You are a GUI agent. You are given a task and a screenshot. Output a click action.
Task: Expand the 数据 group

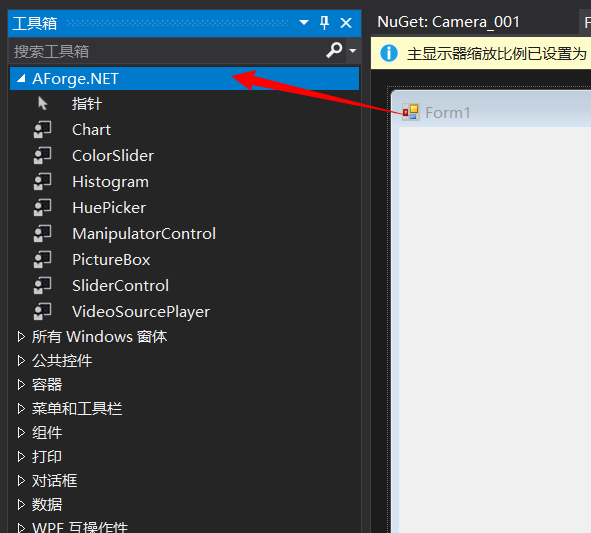[21, 505]
